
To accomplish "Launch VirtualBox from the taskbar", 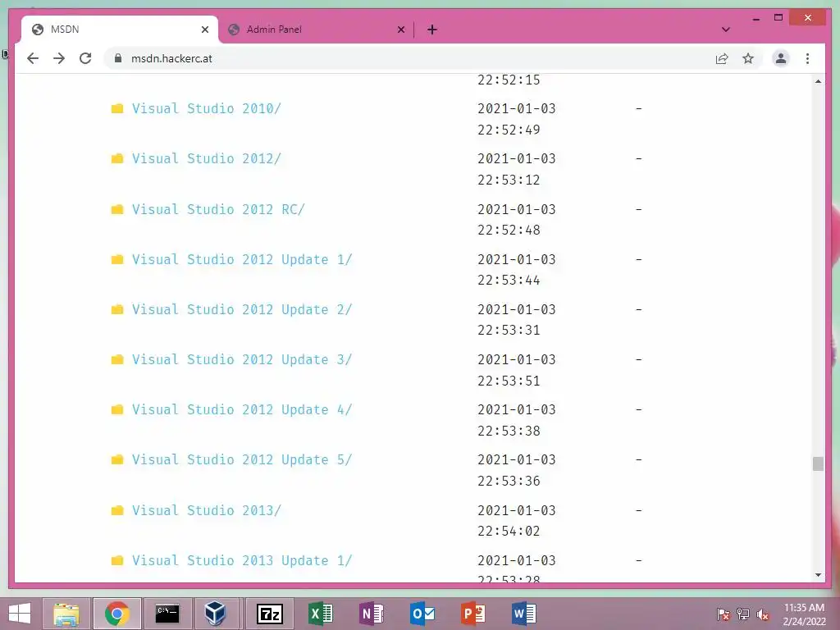I will (x=215, y=614).
